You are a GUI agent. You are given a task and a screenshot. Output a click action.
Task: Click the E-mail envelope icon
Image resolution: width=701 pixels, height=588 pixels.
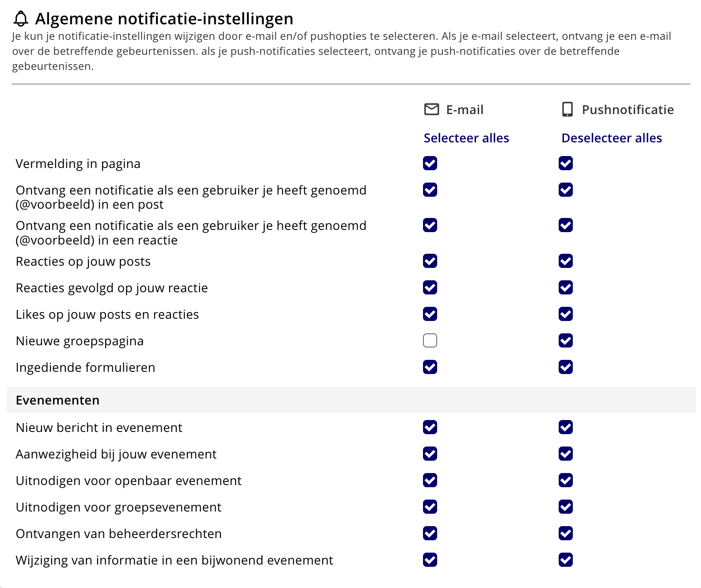tap(431, 109)
